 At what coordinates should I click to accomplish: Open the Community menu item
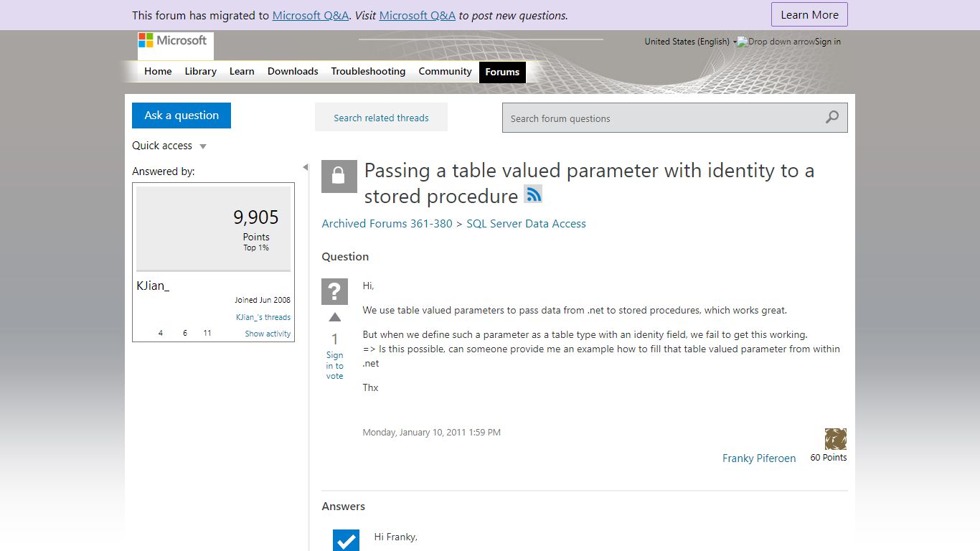[x=445, y=71]
